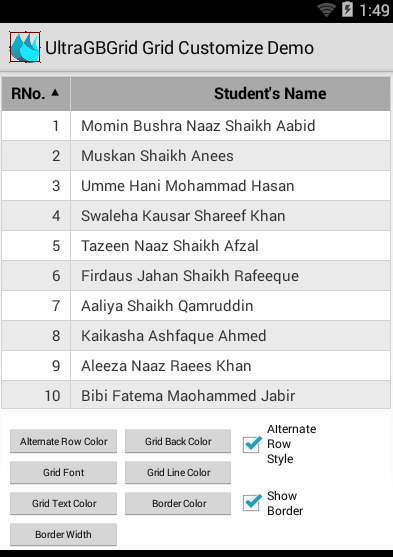Screen dimensions: 393x557
Task: Open the Border Width button
Action: (x=63, y=534)
